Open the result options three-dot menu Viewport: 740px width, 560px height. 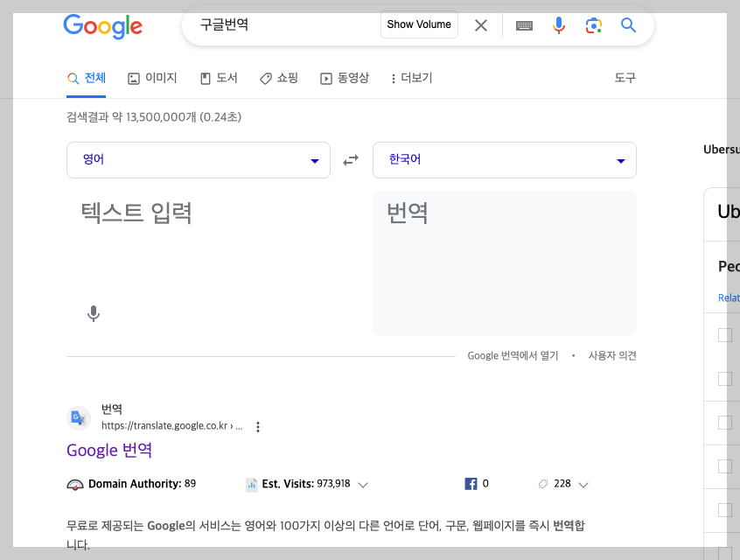(x=258, y=427)
